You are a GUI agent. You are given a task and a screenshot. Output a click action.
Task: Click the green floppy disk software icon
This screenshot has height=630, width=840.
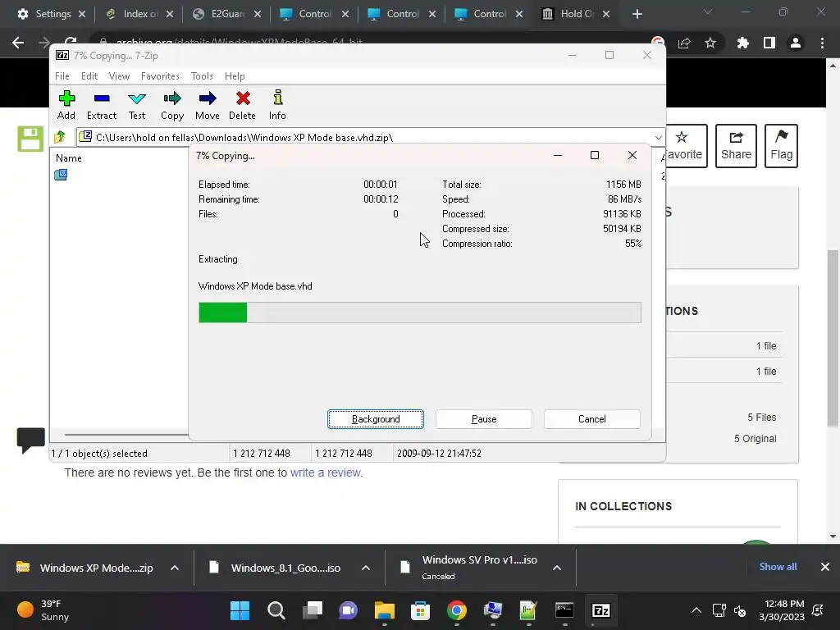pyautogui.click(x=30, y=139)
